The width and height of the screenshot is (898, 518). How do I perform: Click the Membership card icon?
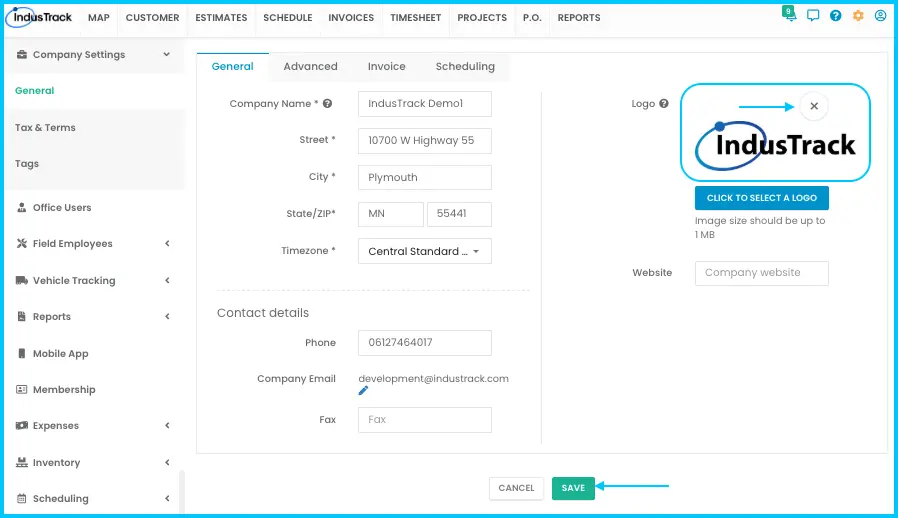pos(22,390)
